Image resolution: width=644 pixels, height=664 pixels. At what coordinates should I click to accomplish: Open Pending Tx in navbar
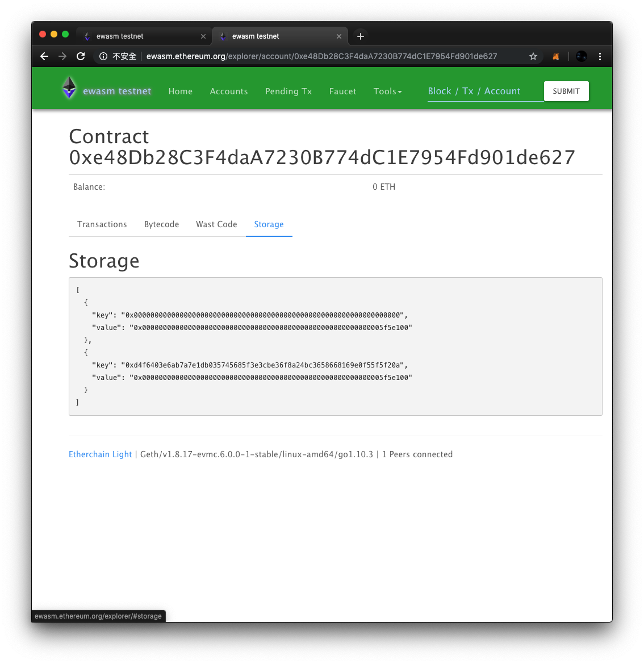coord(288,91)
